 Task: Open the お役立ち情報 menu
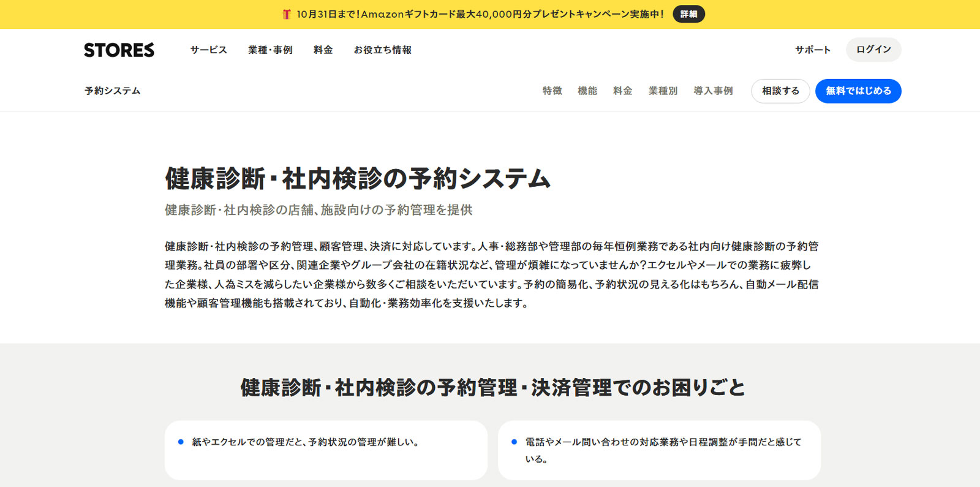(x=382, y=50)
